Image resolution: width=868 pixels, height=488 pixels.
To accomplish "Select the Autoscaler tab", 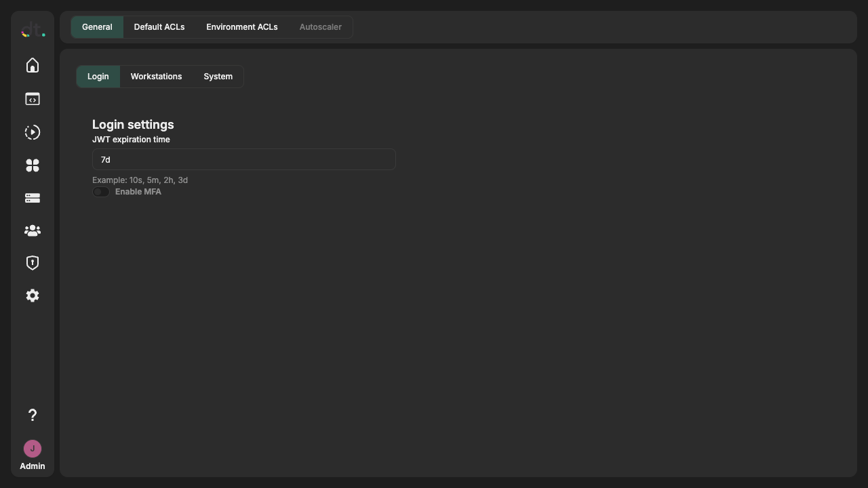I will click(320, 27).
